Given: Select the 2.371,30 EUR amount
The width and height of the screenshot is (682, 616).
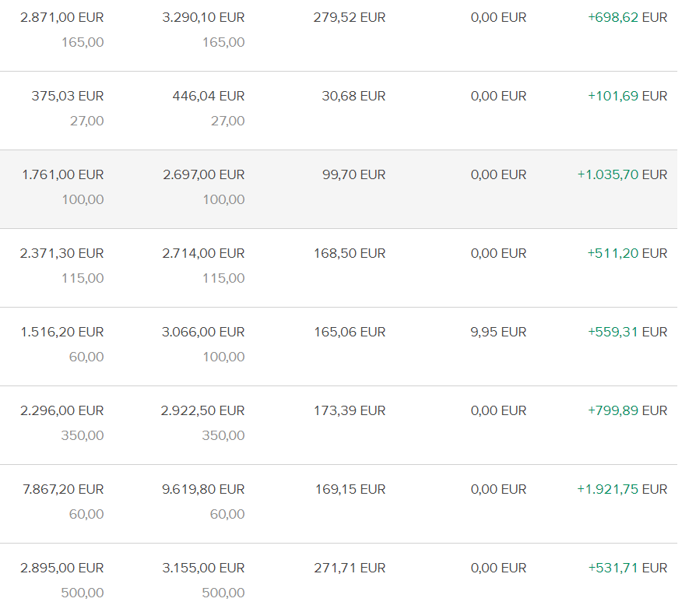Looking at the screenshot, I should 62,253.
